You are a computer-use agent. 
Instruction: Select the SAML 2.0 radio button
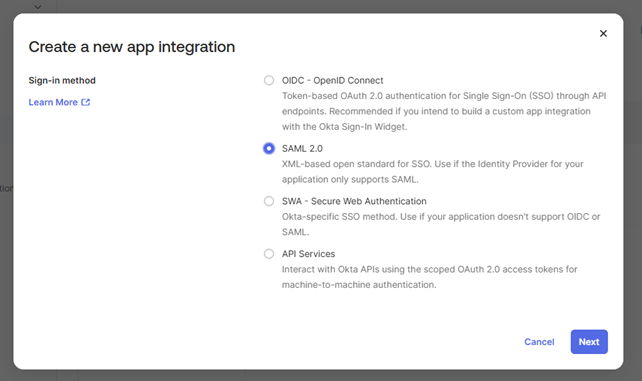pos(269,148)
